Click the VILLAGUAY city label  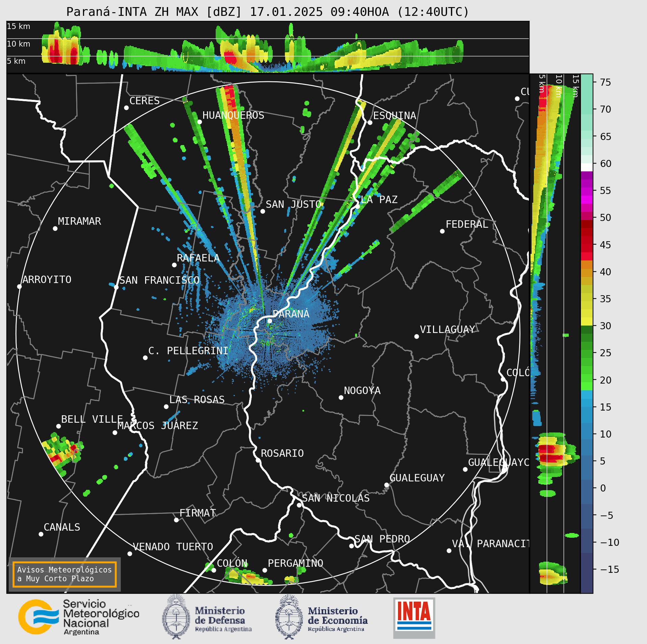[x=448, y=329]
